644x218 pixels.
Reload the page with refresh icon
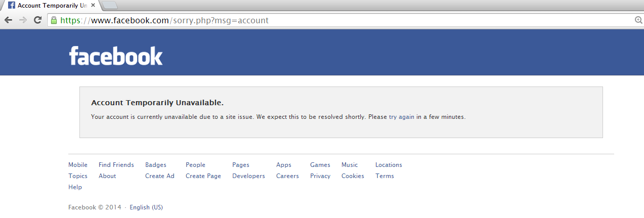[37, 20]
